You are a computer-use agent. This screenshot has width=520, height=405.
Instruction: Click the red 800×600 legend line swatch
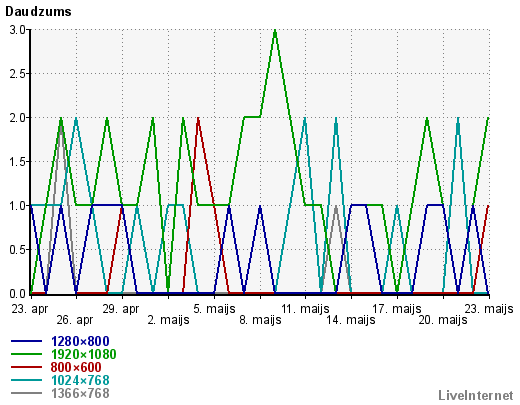(26, 367)
